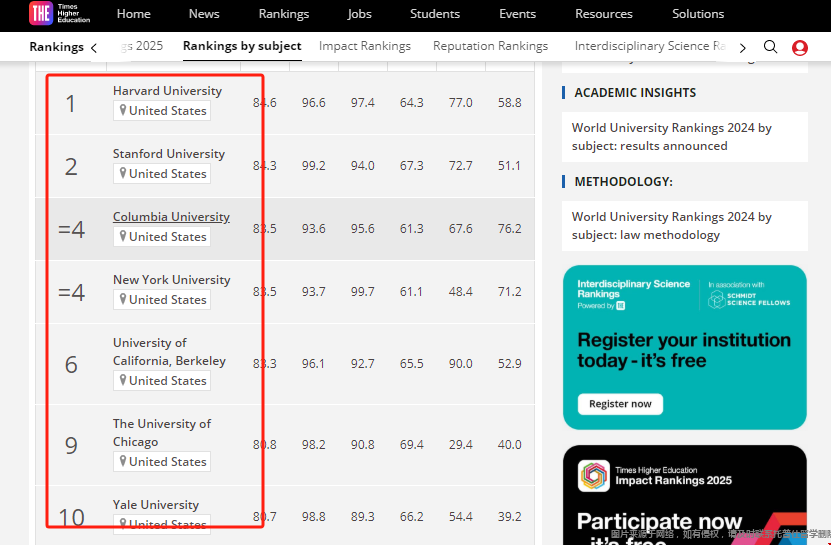Viewport: 831px width, 545px height.
Task: Open the Solutions menu item
Action: coord(698,14)
